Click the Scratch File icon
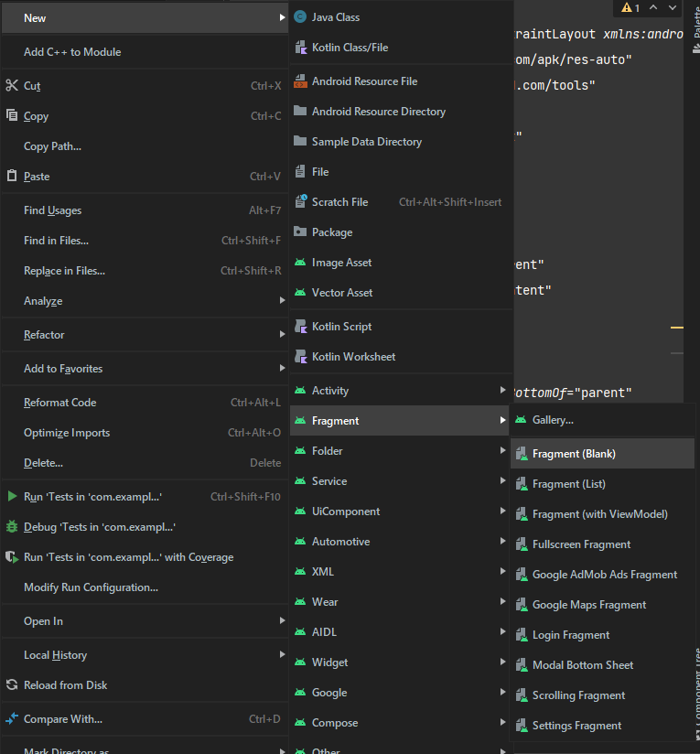 [300, 201]
